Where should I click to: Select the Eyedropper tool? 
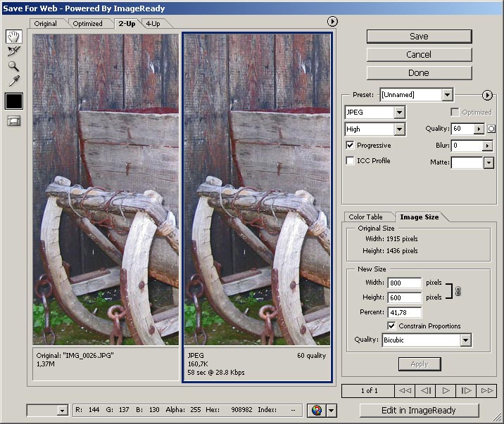(13, 81)
